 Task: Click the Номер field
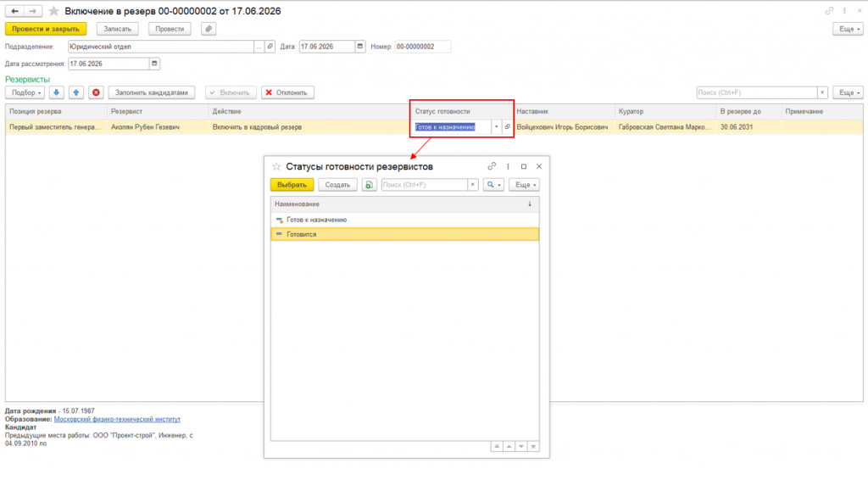pos(422,47)
